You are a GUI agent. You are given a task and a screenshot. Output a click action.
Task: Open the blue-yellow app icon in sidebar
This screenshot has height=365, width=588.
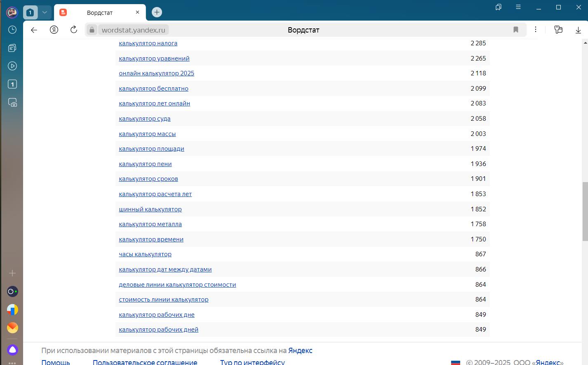12,310
